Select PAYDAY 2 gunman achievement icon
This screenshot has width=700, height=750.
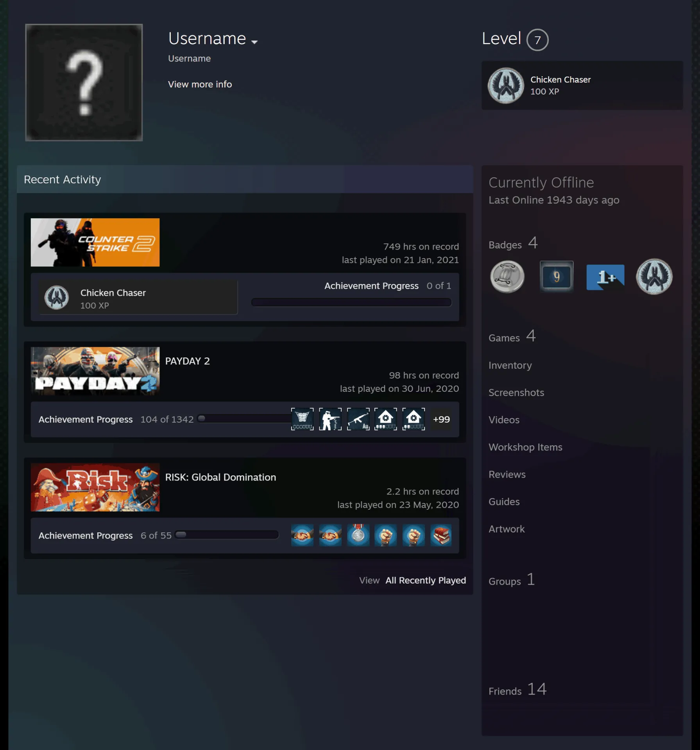[x=330, y=419]
